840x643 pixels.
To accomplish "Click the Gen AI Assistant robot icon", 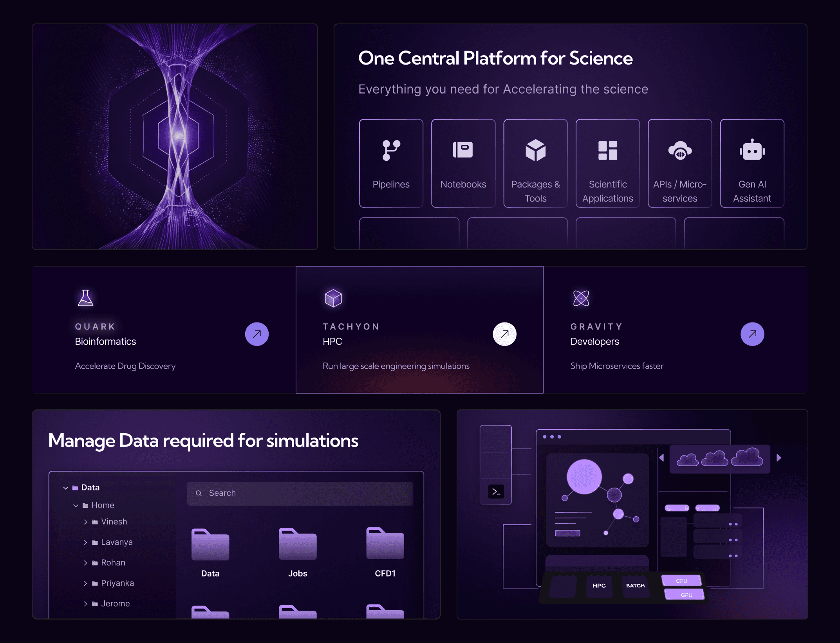I will [x=752, y=150].
